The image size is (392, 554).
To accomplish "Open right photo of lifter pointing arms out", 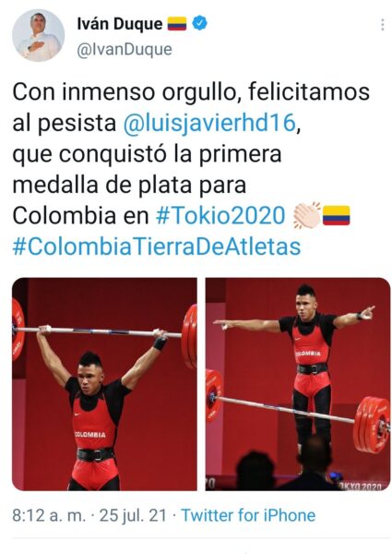I will point(298,384).
